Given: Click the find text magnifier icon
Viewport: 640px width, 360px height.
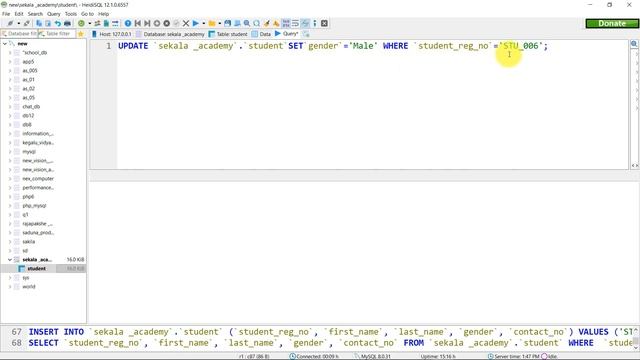Looking at the screenshot, I should (247, 23).
